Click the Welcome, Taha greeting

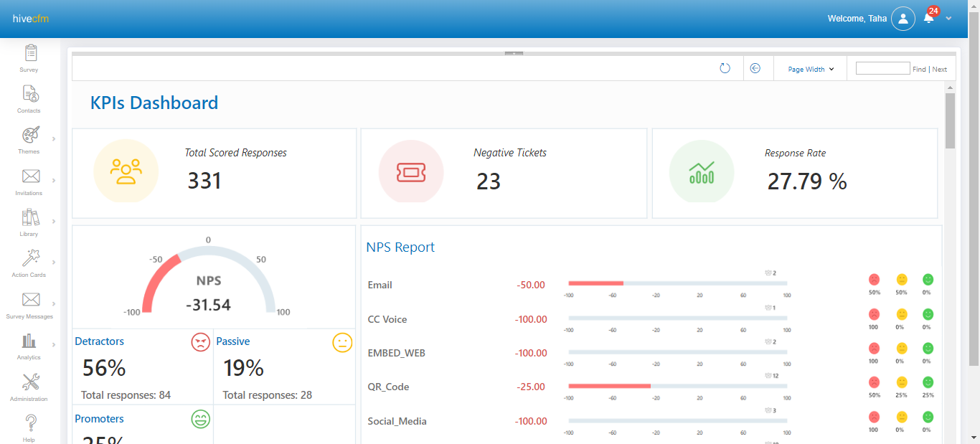pos(857,19)
